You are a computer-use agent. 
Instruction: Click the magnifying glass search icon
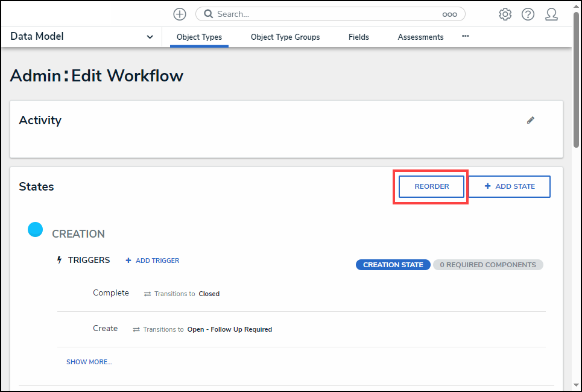click(207, 14)
